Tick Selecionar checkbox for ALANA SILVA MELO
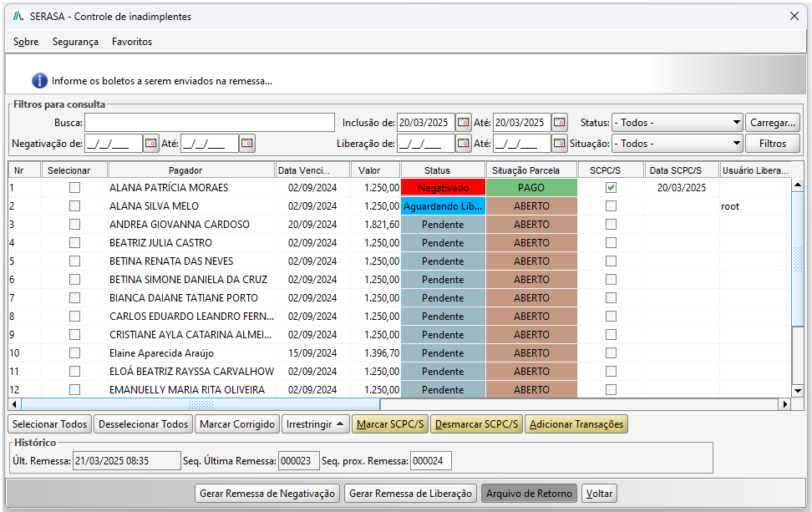The height and width of the screenshot is (512, 812). (74, 206)
